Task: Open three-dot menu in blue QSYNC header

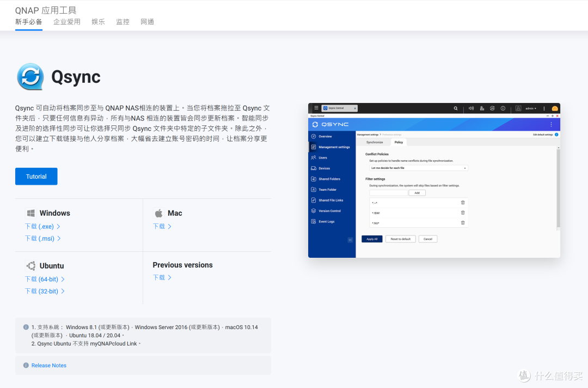Action: point(551,124)
